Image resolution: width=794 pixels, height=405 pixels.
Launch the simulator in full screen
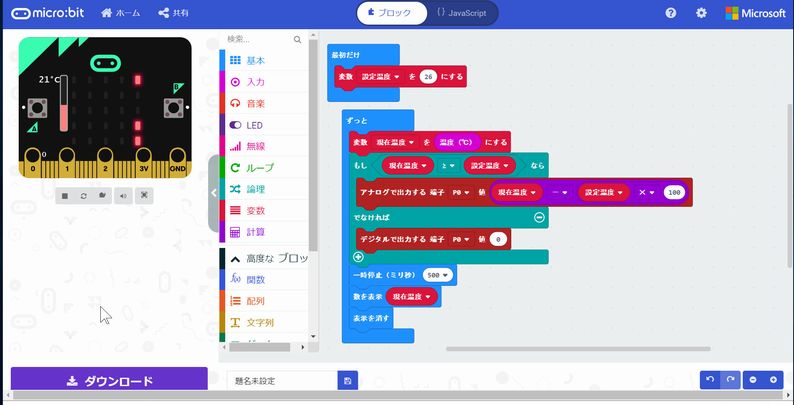coord(144,196)
